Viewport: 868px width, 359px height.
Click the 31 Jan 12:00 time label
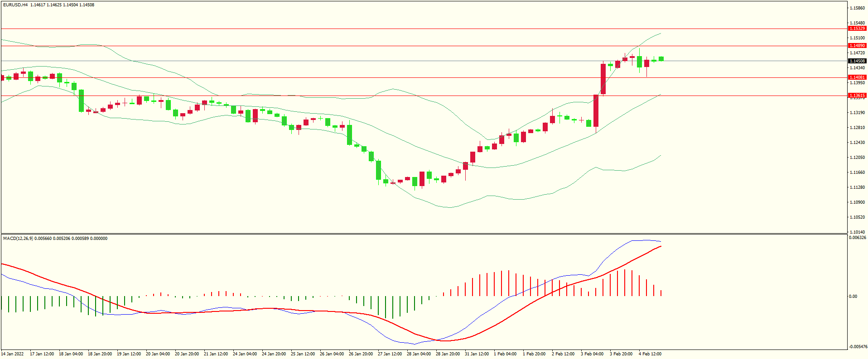(x=477, y=354)
